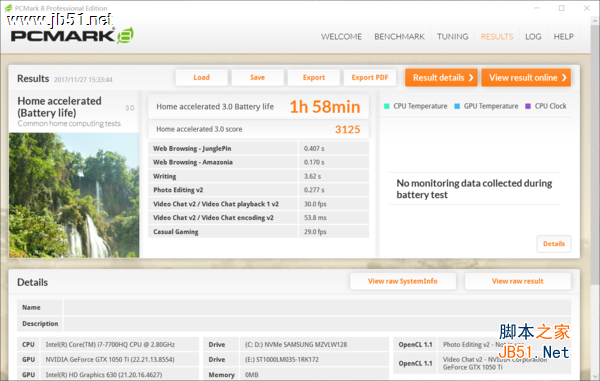This screenshot has height=381, width=600.
Task: Click the results timestamp 2017/11/27 15:33:44
Action: coord(83,80)
